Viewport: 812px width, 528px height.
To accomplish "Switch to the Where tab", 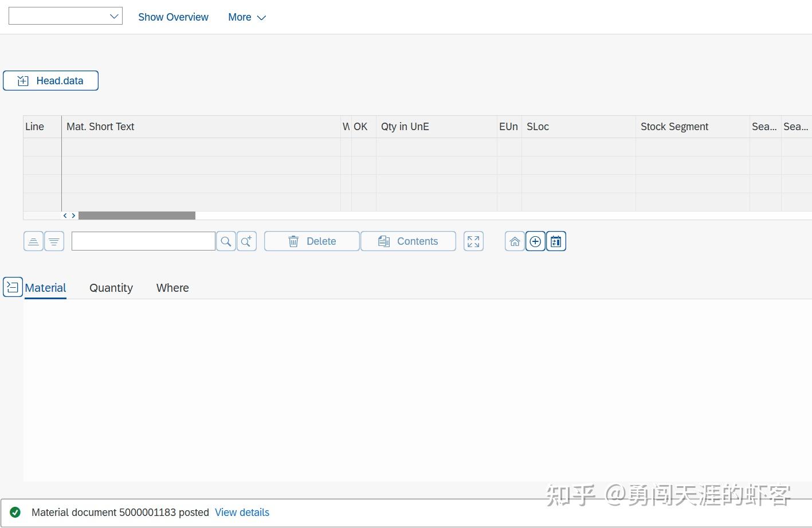I will click(x=172, y=288).
